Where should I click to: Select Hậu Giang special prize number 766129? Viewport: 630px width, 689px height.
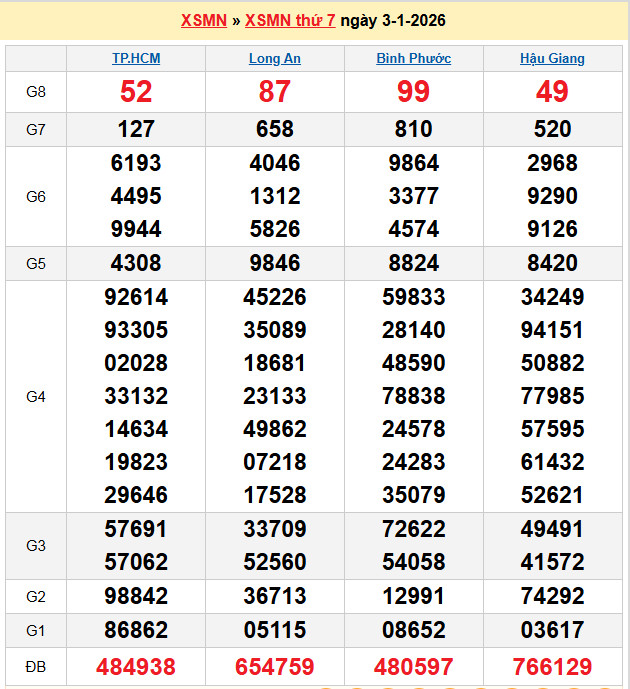click(552, 667)
